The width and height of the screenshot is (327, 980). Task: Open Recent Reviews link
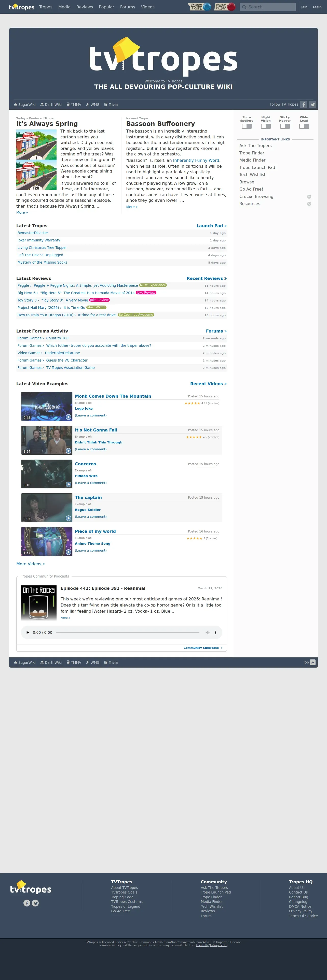tap(207, 279)
